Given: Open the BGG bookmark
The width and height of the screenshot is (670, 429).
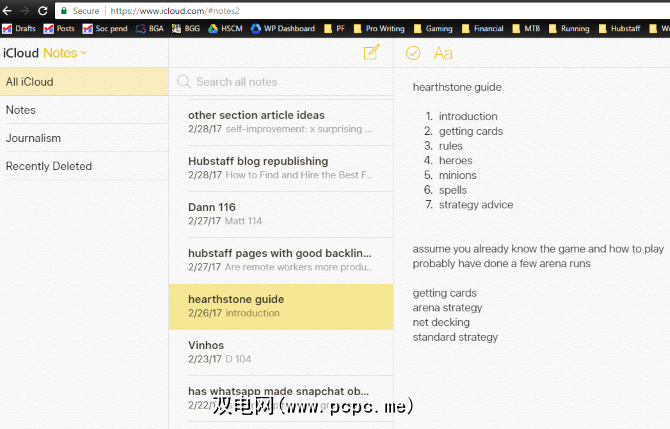Looking at the screenshot, I should [186, 29].
